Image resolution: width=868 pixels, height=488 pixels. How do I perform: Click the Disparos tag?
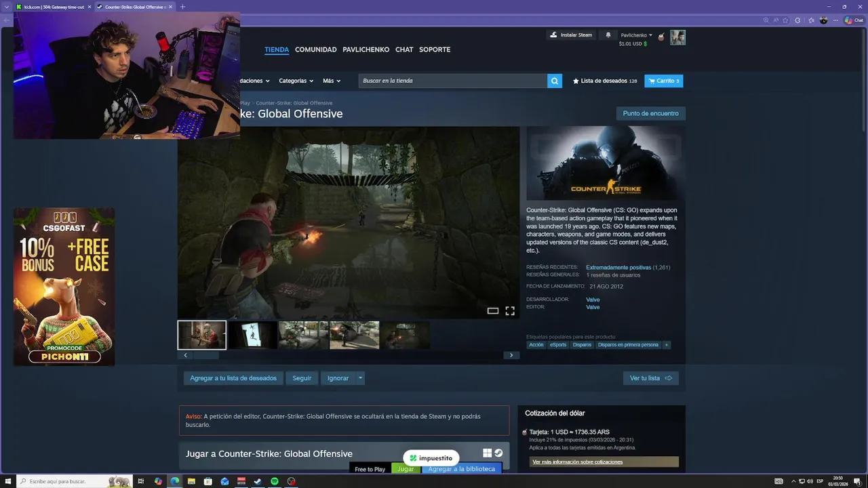click(582, 345)
